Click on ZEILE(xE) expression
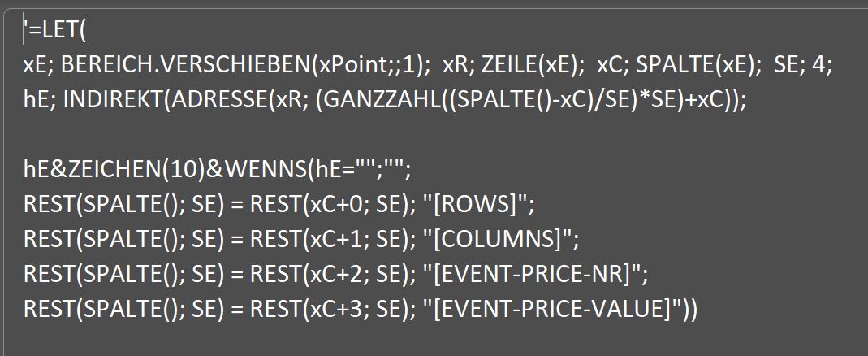This screenshot has height=356, width=868. pos(529,66)
